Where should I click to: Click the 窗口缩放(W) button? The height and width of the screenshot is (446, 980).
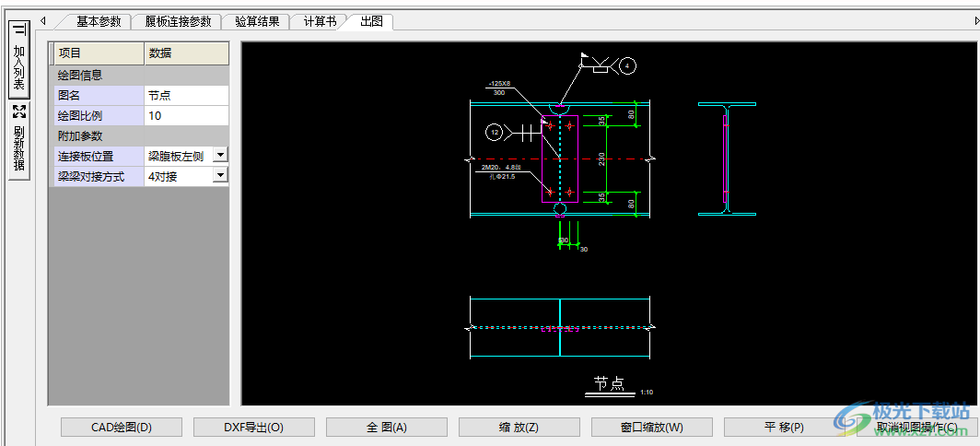pos(652,428)
